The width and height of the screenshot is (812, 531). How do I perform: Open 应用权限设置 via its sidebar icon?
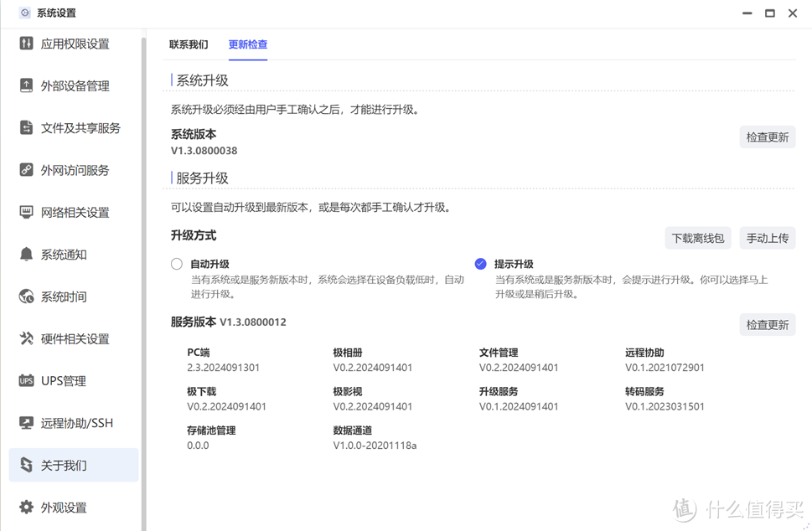(25, 43)
